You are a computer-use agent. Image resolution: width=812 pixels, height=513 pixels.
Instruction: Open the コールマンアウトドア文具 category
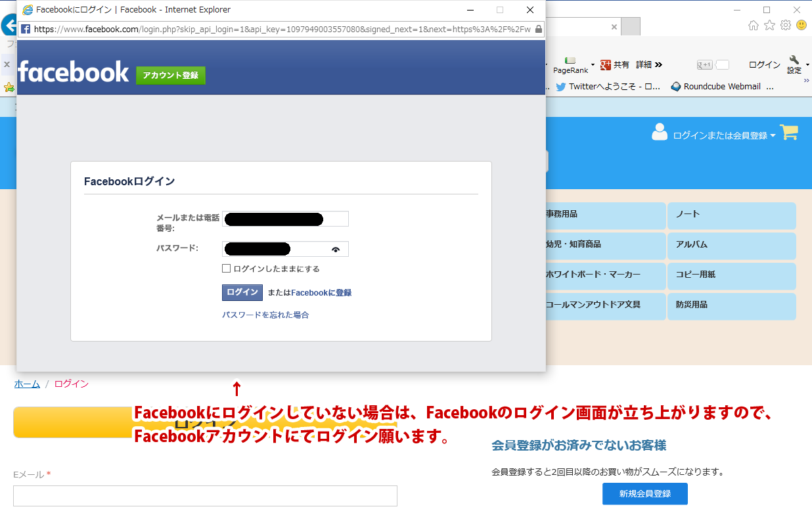click(605, 306)
